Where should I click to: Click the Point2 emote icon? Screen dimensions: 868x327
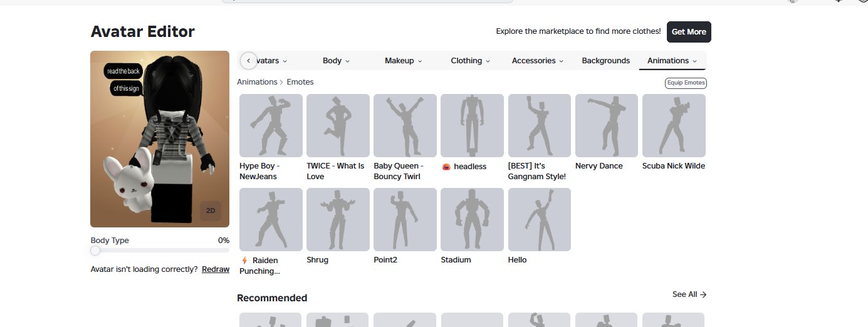coord(405,219)
